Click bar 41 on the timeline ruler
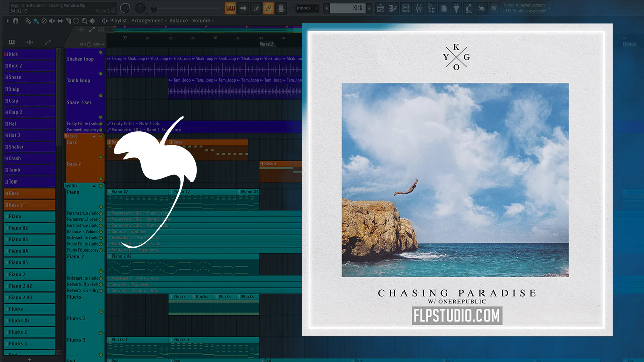Image resolution: width=644 pixels, height=362 pixels. [216, 38]
